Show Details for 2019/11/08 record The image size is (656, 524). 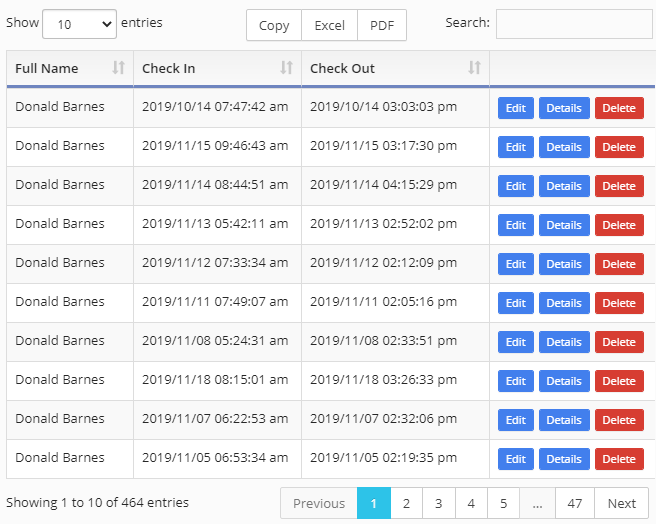tap(564, 342)
